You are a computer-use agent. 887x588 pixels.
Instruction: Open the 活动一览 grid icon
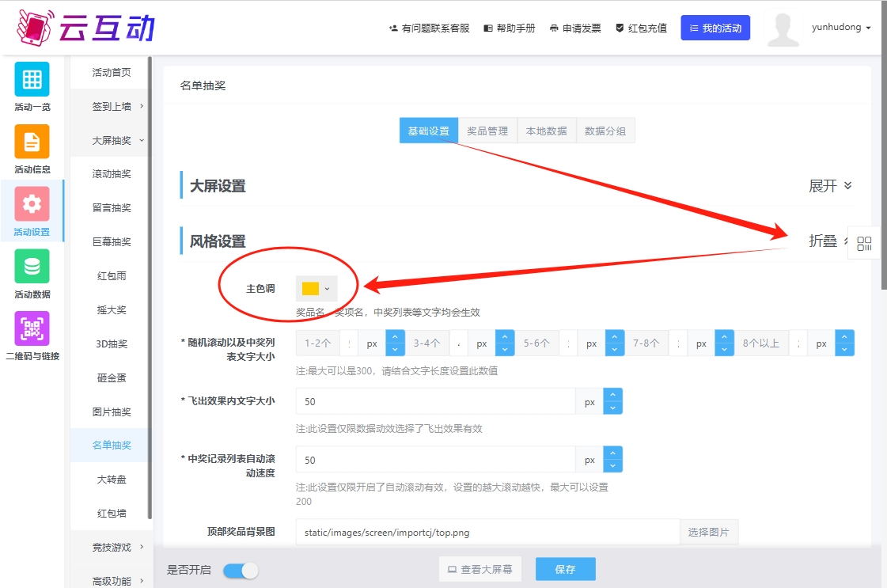click(x=32, y=79)
